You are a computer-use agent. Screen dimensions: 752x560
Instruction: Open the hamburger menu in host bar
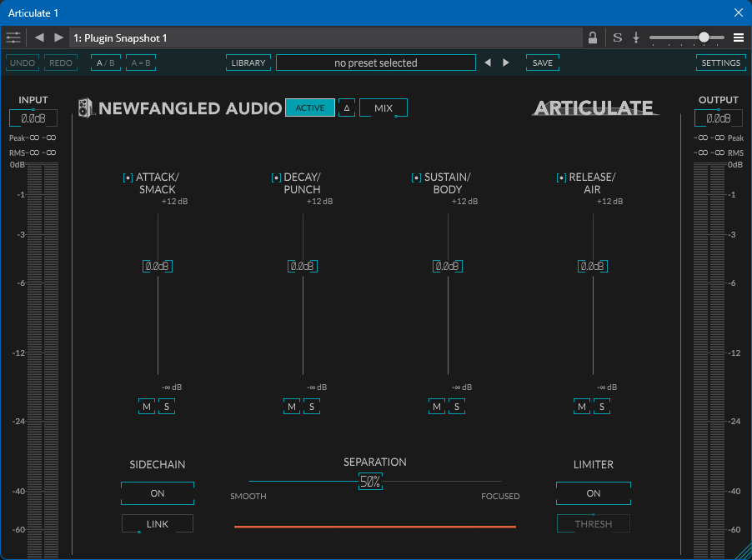739,37
